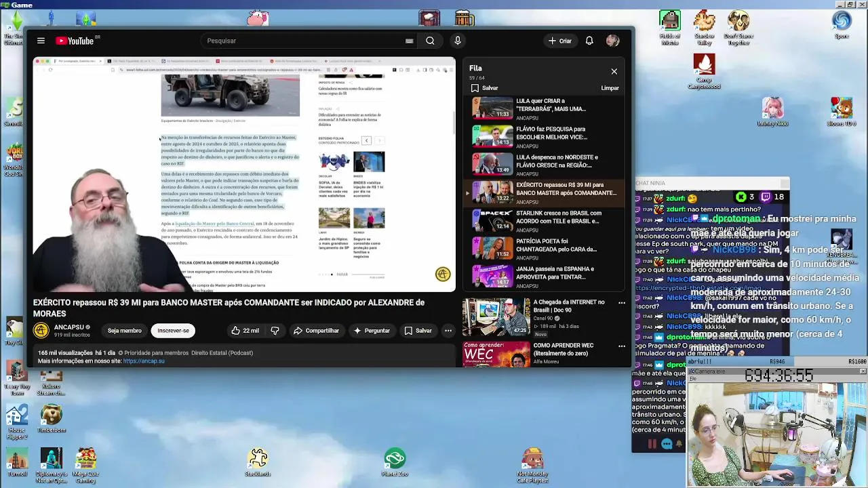Screen dimensions: 868x488
Task: Open more options for COMO APRENDER WEC video
Action: point(621,346)
